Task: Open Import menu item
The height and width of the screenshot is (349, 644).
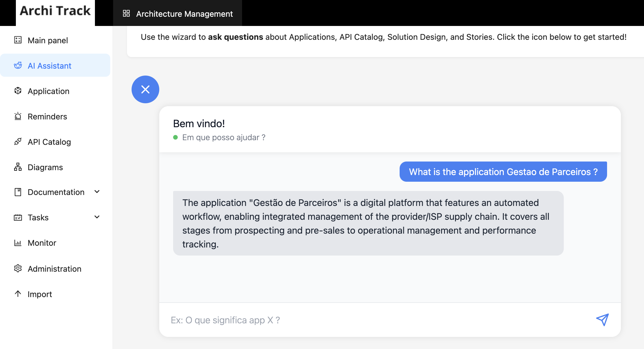Action: (55, 294)
